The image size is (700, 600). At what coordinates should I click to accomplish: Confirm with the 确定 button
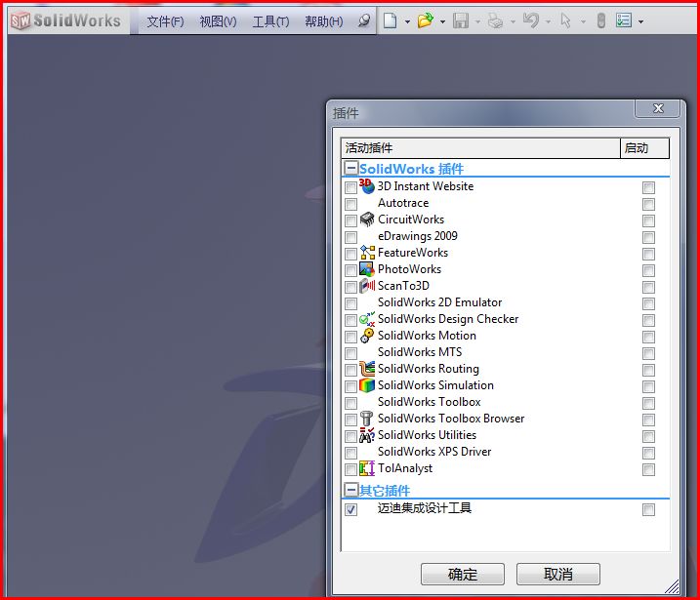pos(463,574)
